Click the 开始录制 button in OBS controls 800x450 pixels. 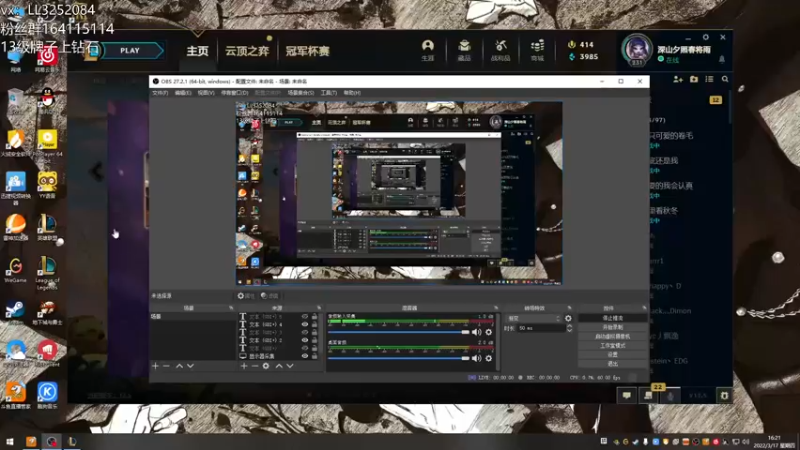(x=613, y=327)
